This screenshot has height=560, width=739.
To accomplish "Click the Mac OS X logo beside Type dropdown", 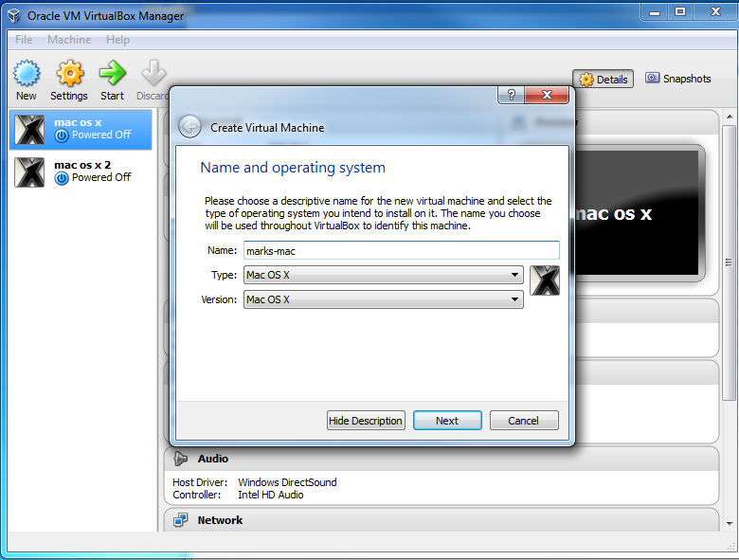I will [x=545, y=280].
